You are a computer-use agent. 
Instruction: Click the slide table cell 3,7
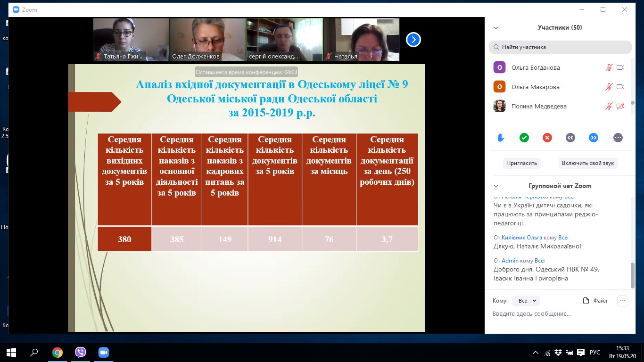tap(387, 239)
